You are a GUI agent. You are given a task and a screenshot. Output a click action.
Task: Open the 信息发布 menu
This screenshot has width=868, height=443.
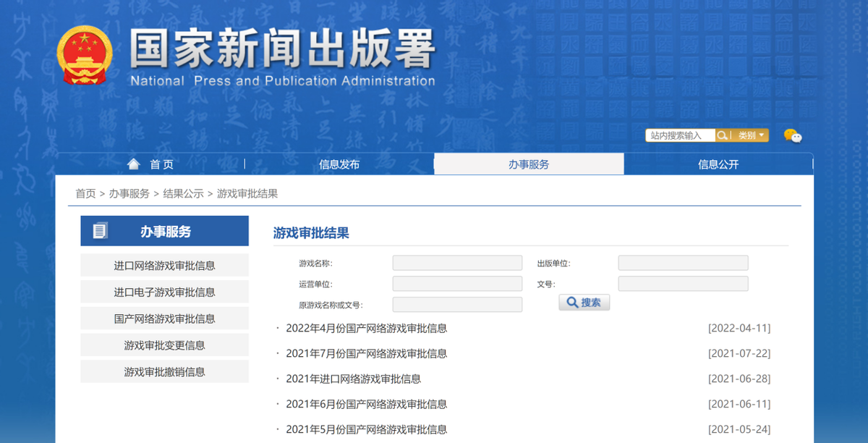(x=339, y=164)
